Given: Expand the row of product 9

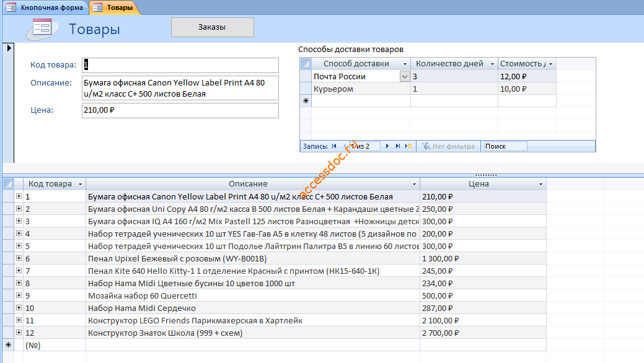Looking at the screenshot, I should [19, 295].
